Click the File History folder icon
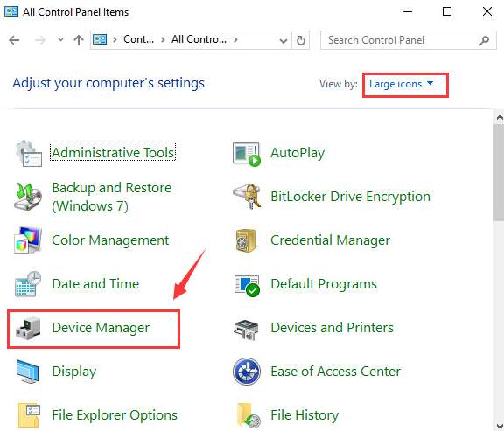Image resolution: width=504 pixels, height=431 pixels. [248, 415]
